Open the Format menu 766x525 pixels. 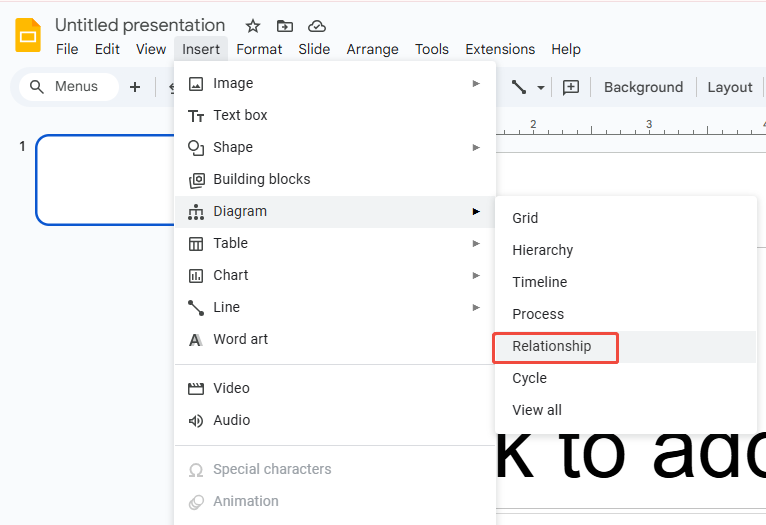coord(259,49)
